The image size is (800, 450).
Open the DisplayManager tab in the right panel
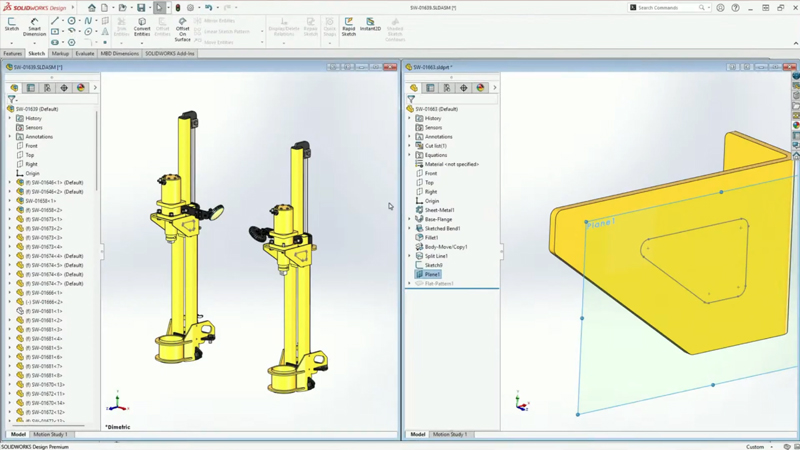(480, 88)
